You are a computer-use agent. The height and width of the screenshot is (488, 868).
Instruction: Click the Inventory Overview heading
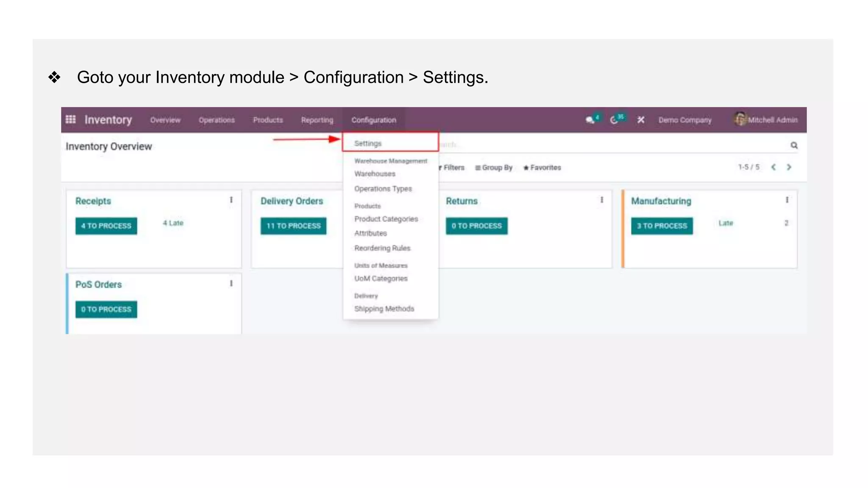coord(108,147)
